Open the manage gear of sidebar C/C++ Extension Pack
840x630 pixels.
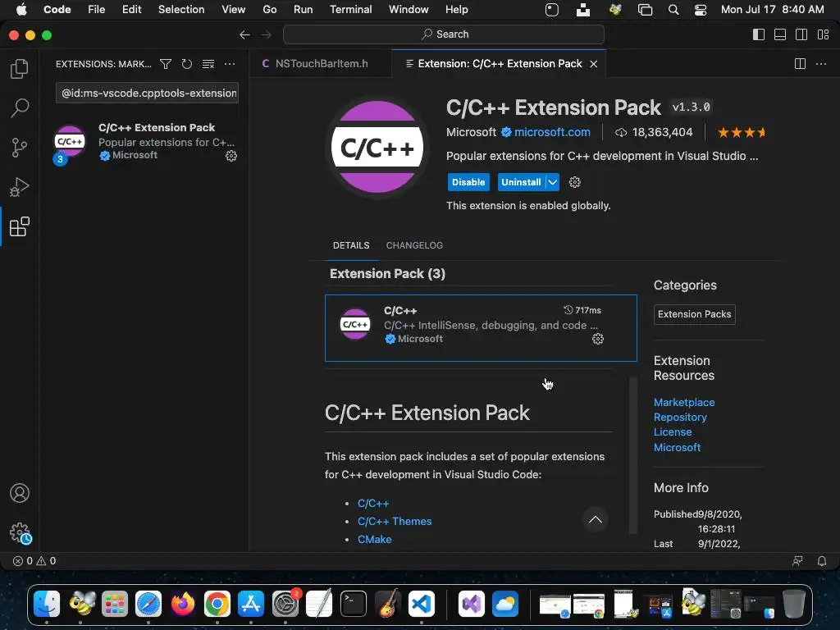[x=231, y=156]
